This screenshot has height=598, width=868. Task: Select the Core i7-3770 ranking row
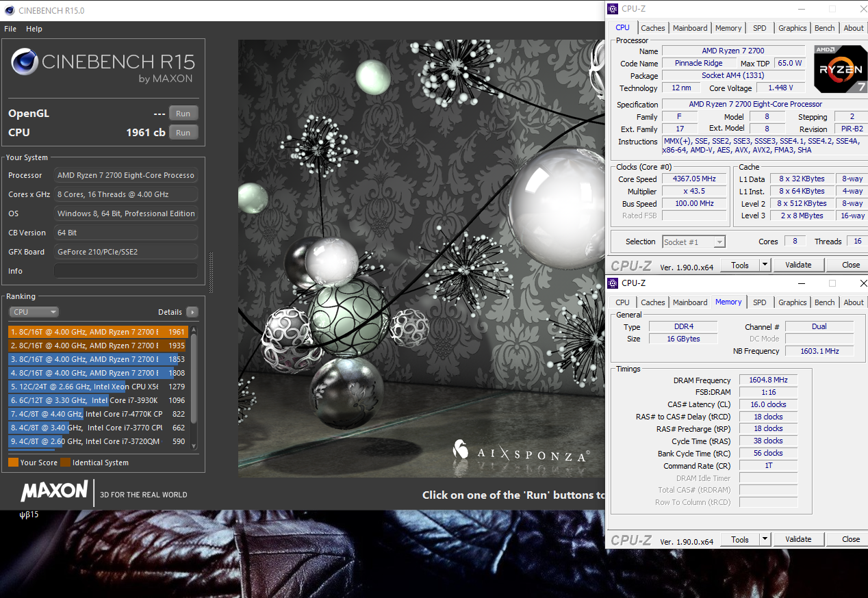click(99, 428)
